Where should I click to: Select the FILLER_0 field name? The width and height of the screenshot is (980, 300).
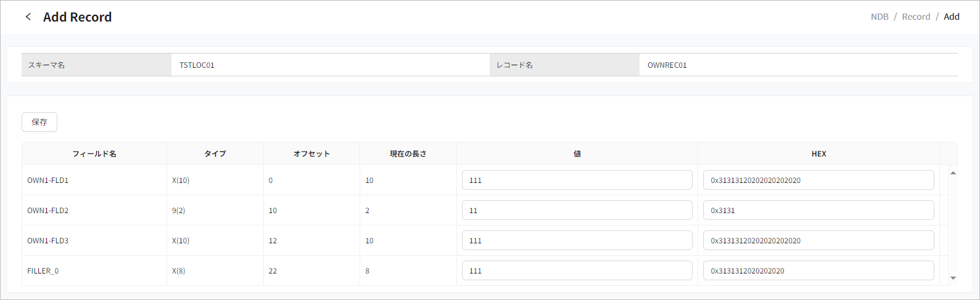coord(43,271)
